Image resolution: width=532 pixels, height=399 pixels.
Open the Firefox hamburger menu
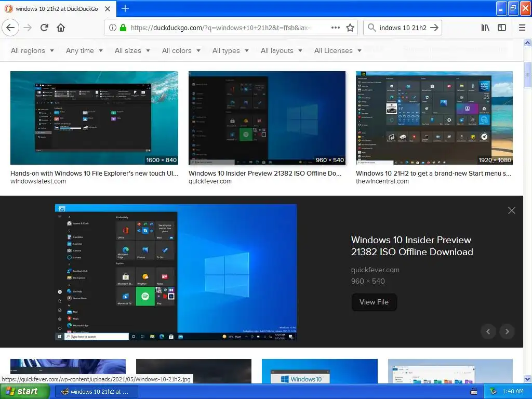(522, 28)
